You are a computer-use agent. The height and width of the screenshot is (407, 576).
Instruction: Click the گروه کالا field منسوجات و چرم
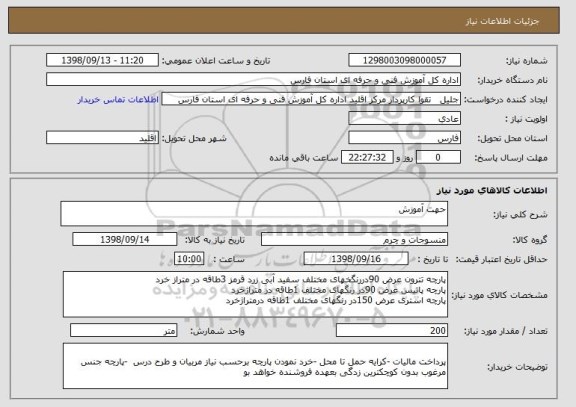tap(354, 240)
